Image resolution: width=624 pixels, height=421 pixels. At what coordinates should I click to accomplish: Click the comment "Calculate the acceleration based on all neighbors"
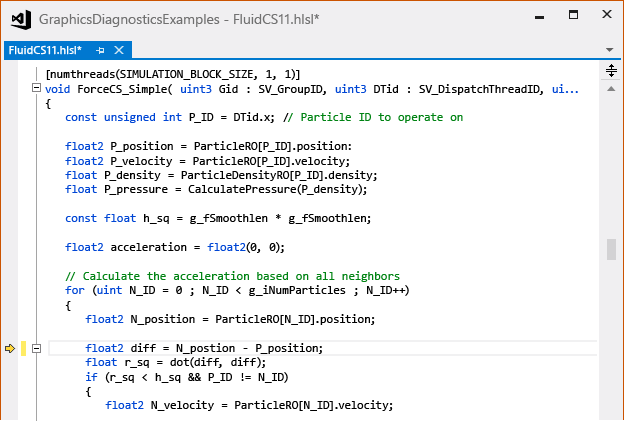coord(241,276)
